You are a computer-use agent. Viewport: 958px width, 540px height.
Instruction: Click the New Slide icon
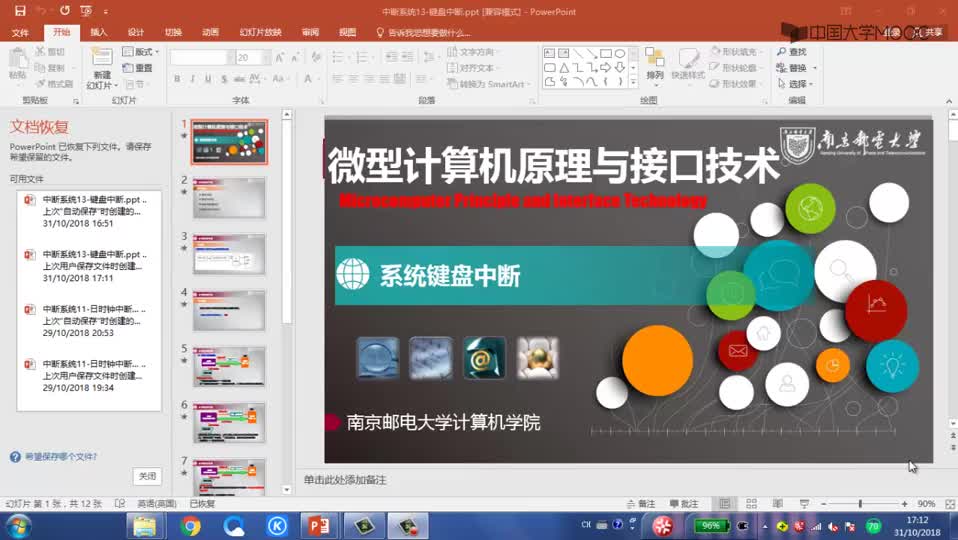tap(102, 58)
